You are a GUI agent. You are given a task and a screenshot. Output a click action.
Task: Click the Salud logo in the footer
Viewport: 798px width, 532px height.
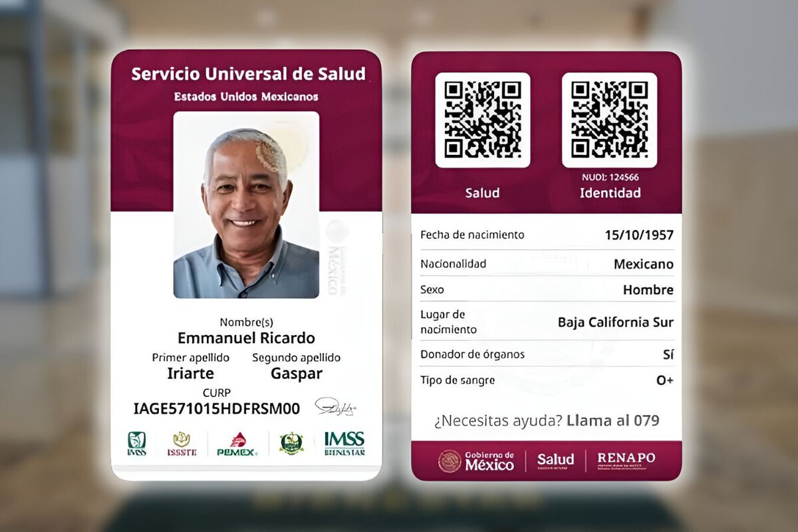click(x=555, y=460)
